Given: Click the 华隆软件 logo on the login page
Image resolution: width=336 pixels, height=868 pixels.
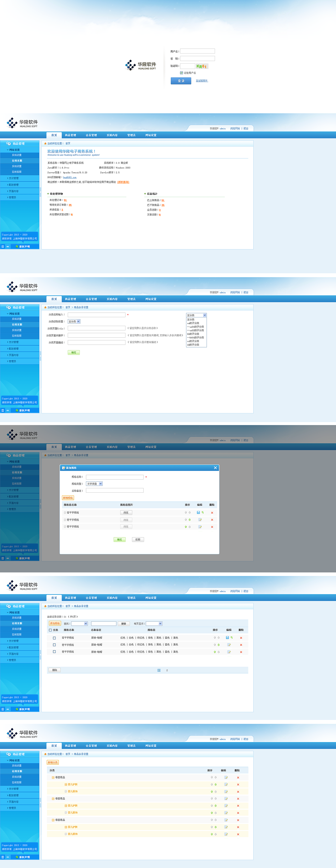Looking at the screenshot, I should tap(140, 65).
